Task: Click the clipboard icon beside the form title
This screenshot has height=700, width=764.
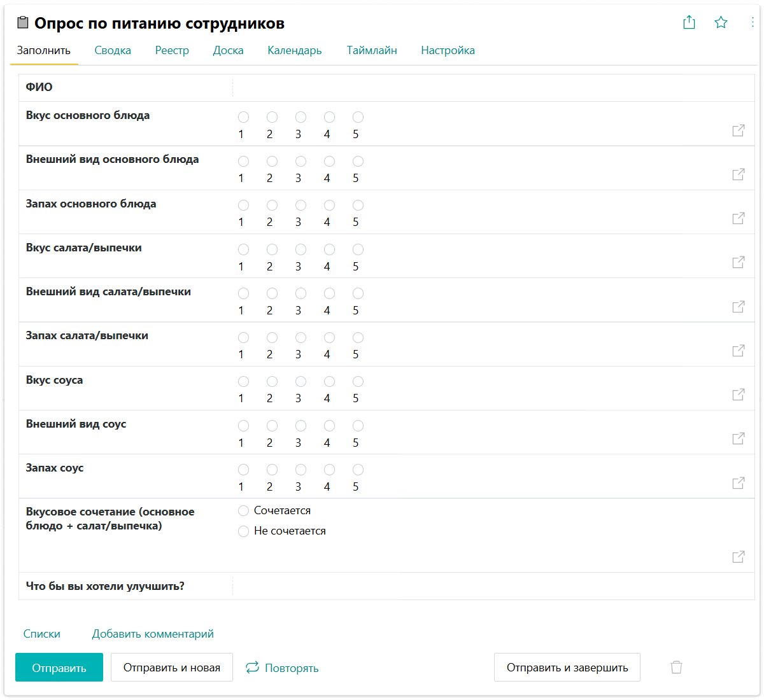Action: [x=23, y=24]
